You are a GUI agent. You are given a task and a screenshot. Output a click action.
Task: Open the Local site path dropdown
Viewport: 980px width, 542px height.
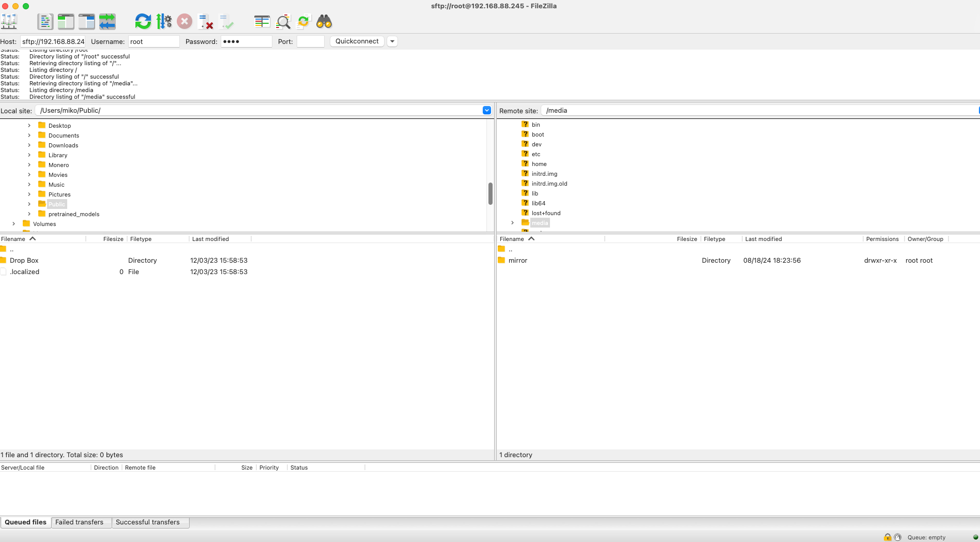(486, 110)
